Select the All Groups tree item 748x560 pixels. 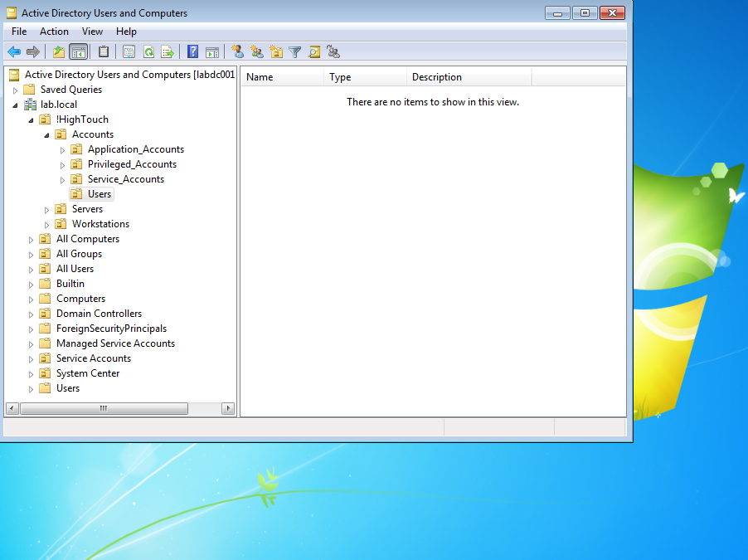[79, 254]
